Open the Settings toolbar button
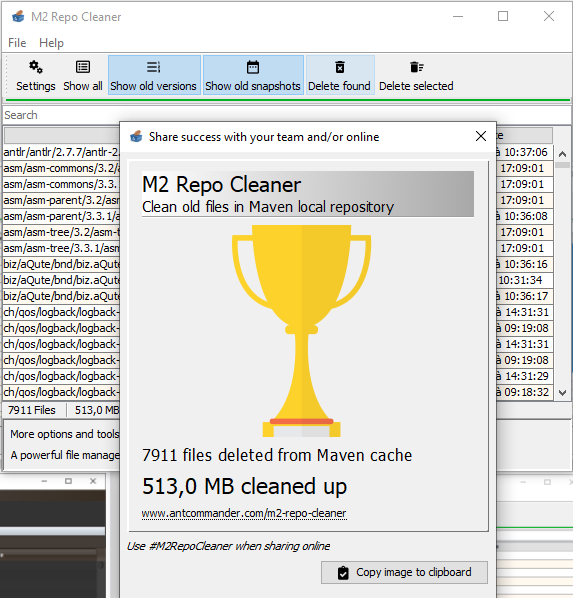This screenshot has width=573, height=598. [x=35, y=76]
